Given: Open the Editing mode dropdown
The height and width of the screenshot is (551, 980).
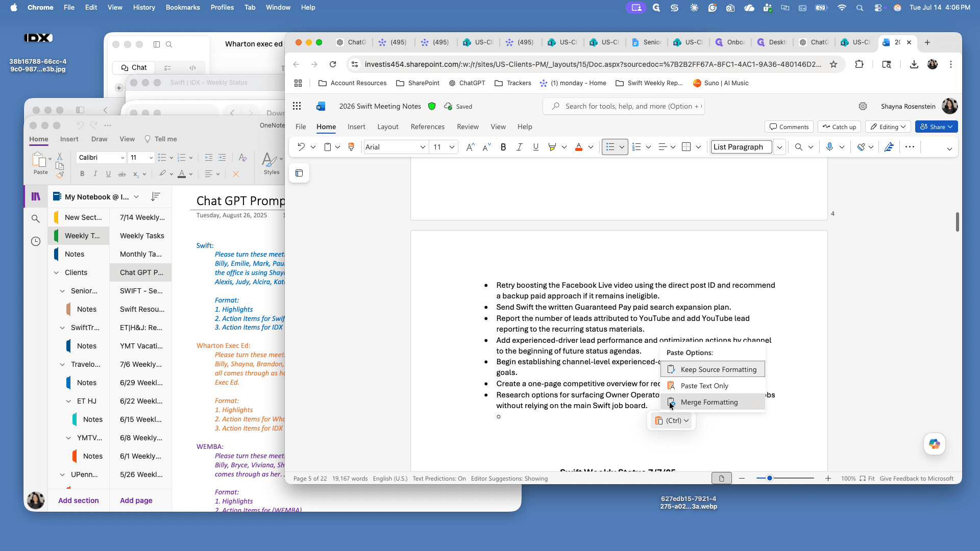Looking at the screenshot, I should coord(889,127).
